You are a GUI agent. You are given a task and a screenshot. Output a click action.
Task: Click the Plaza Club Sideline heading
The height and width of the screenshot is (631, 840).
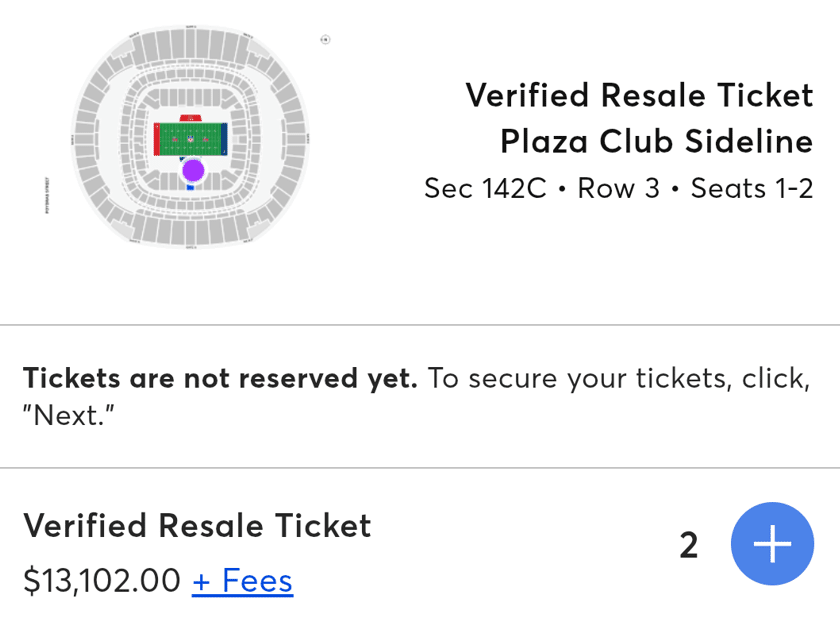coord(657,142)
